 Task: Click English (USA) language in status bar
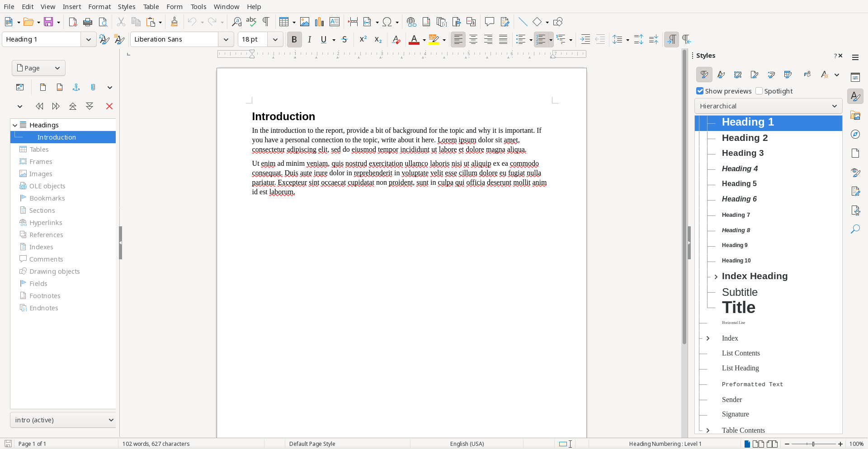(467, 444)
